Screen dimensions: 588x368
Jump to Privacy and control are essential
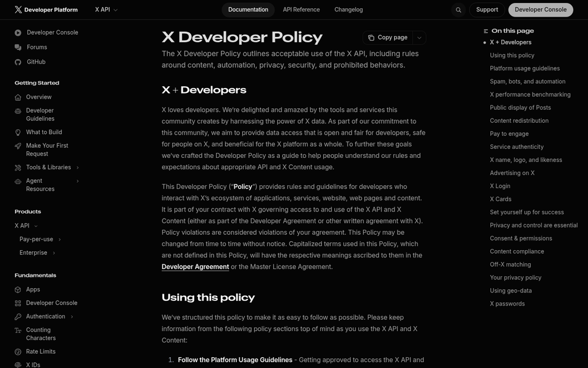point(534,226)
